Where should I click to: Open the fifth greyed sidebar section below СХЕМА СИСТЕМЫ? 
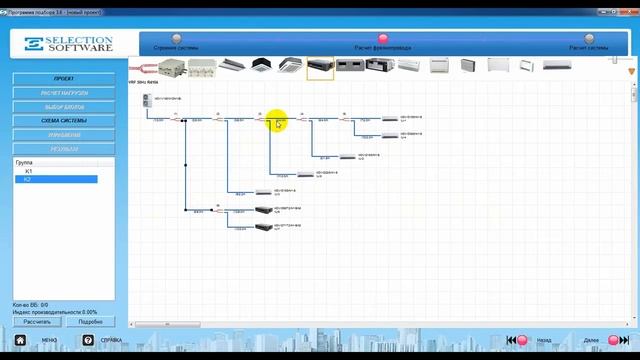click(64, 135)
